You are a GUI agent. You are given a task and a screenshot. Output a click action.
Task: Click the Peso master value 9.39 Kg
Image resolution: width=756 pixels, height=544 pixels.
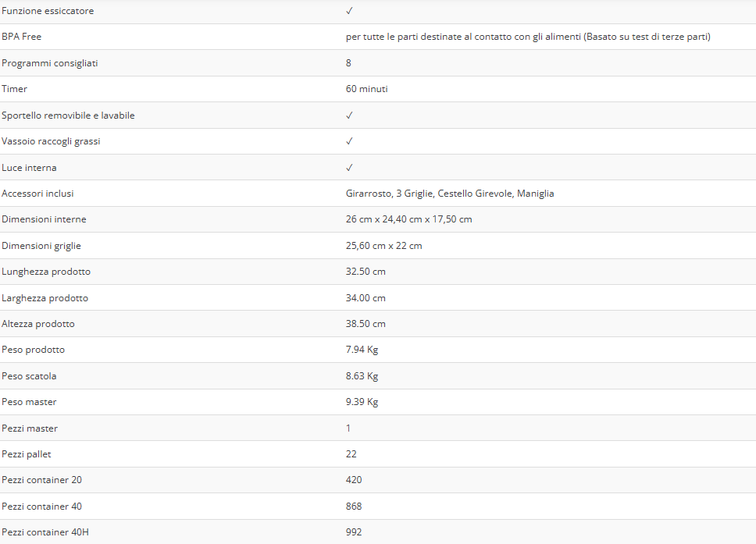pos(362,402)
